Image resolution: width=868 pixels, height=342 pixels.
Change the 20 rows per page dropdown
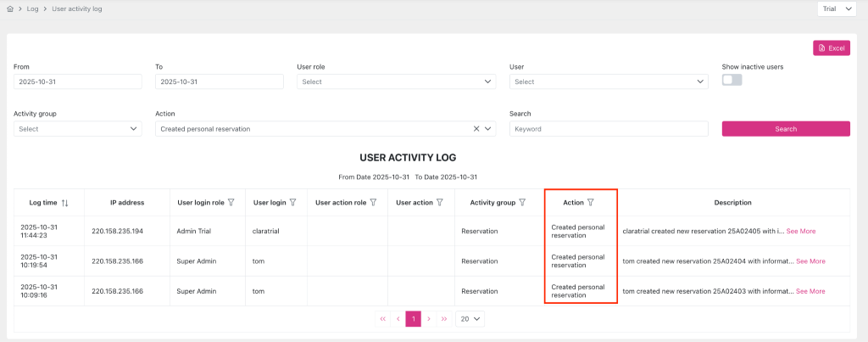[x=470, y=319]
